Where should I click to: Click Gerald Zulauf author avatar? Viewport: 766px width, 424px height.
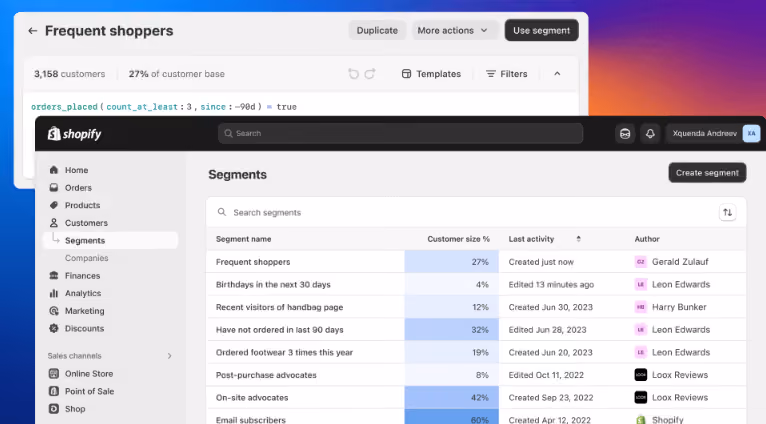(x=640, y=262)
